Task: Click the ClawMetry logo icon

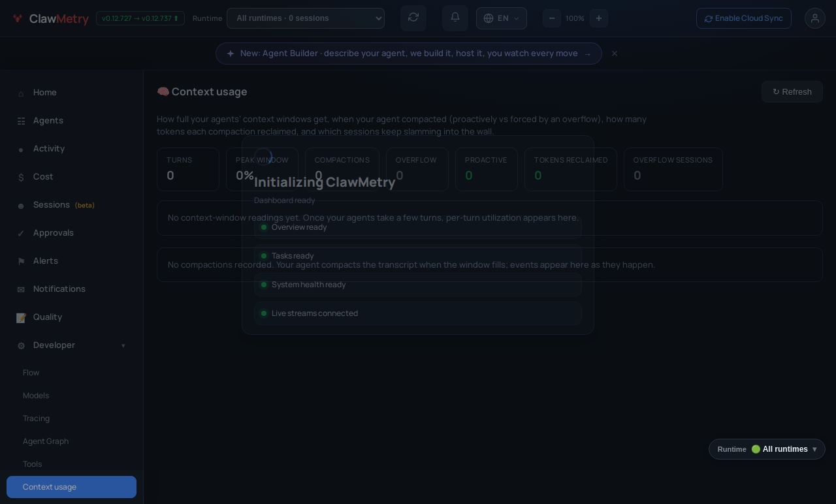Action: click(18, 19)
